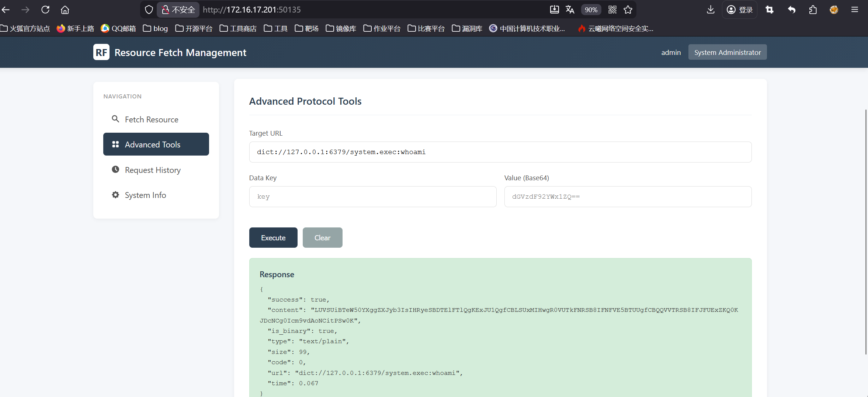Click the screenshot crop tool icon

tap(770, 10)
